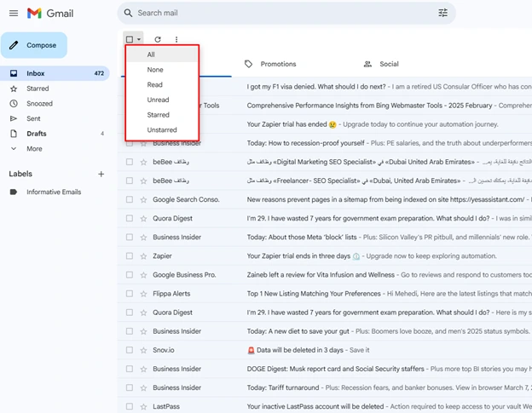Viewport: 532px width, 413px height.
Task: Star the LastPass email
Action: (143, 406)
